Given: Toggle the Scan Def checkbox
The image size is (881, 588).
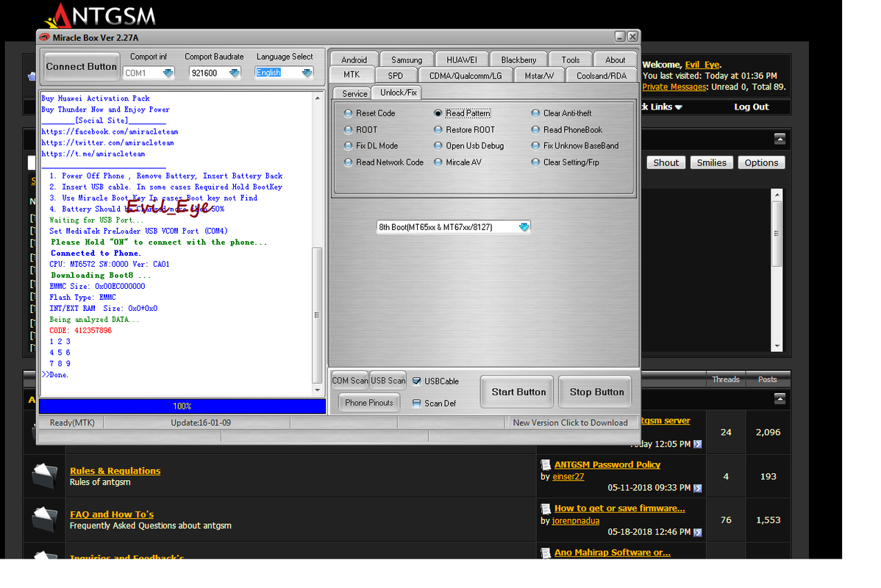Looking at the screenshot, I should point(416,404).
